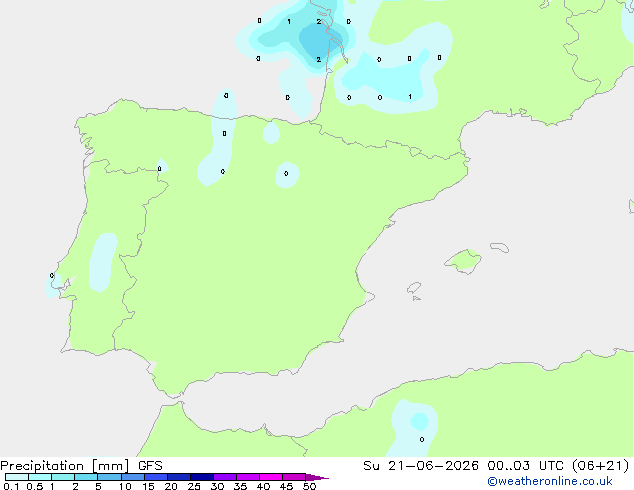Click the darkest blue precipitation core over Biscay
The width and height of the screenshot is (634, 490).
click(x=320, y=40)
